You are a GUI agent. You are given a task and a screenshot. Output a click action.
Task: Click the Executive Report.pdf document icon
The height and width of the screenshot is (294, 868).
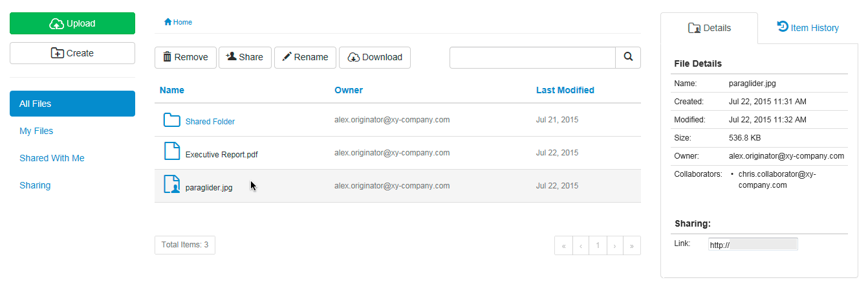[171, 152]
